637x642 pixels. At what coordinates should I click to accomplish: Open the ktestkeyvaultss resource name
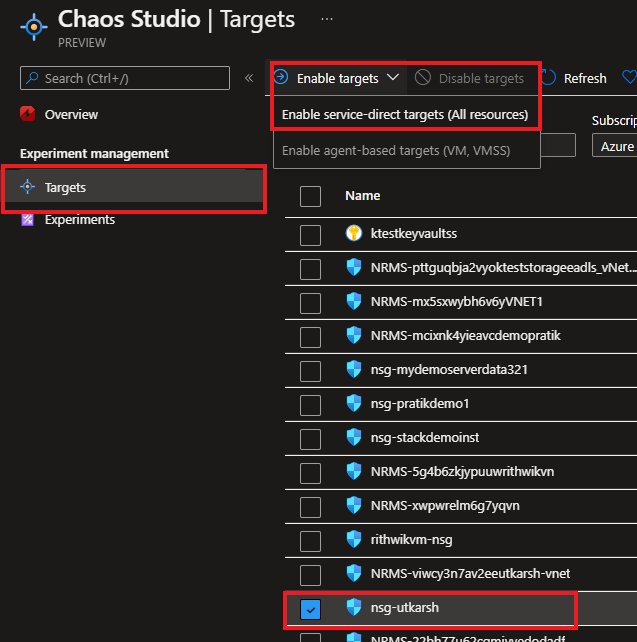point(413,233)
